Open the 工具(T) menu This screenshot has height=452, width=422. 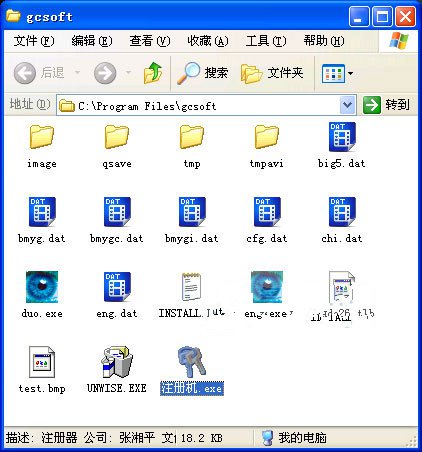pyautogui.click(x=266, y=41)
